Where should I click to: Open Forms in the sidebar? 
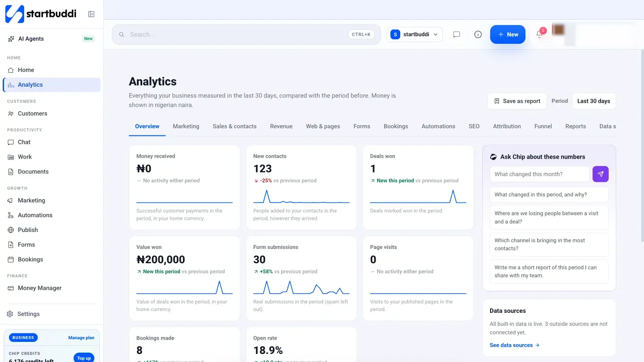[x=52, y=244]
